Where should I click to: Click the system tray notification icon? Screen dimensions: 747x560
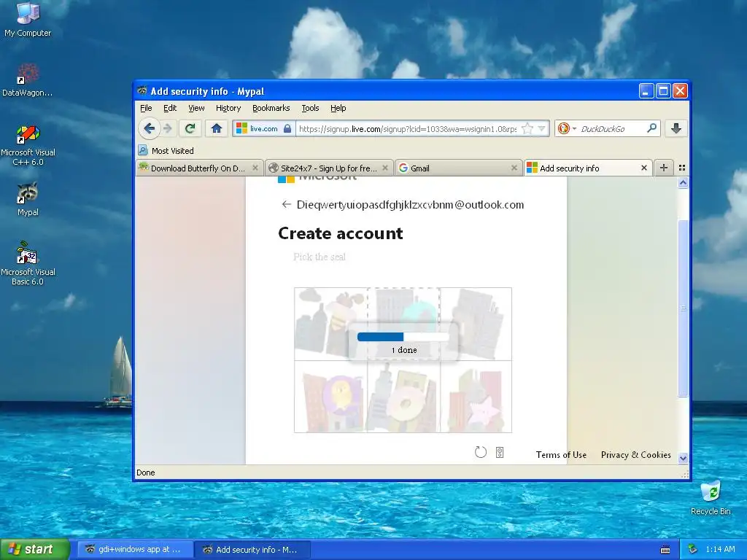(693, 549)
